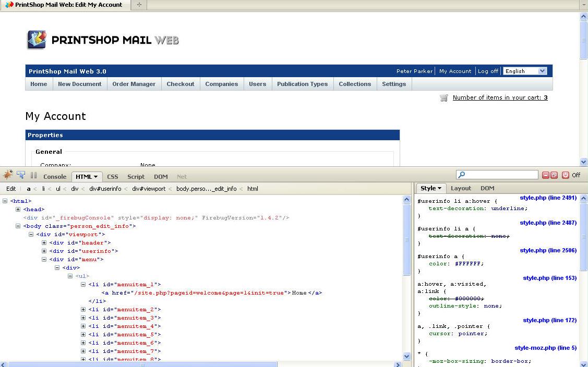This screenshot has width=588, height=367.
Task: Open the Collections menu item
Action: [x=355, y=84]
